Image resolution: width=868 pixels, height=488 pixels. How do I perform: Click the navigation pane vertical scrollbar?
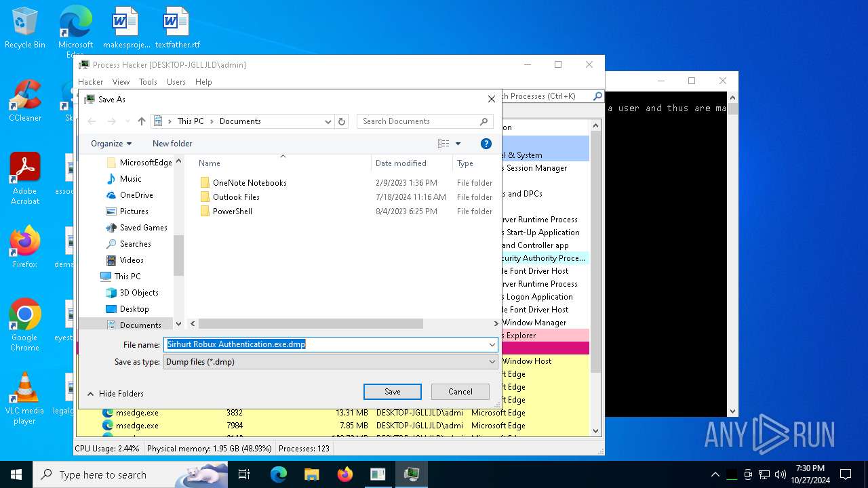(179, 256)
